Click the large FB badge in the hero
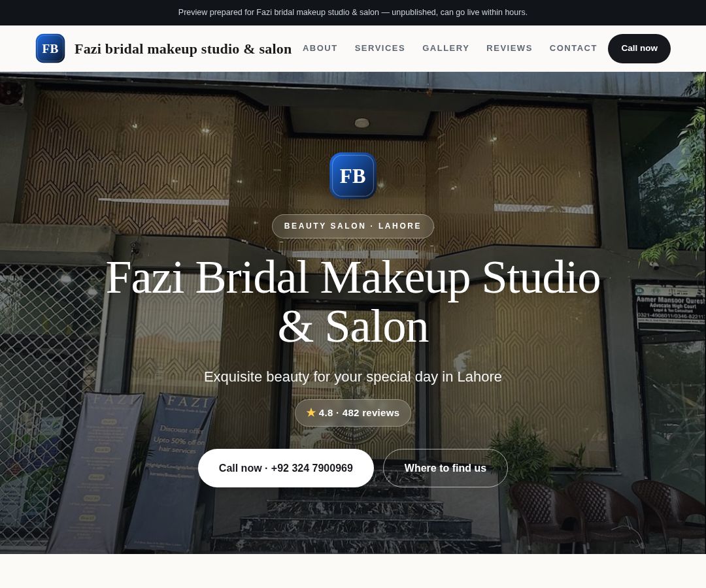The image size is (706, 588). (352, 176)
